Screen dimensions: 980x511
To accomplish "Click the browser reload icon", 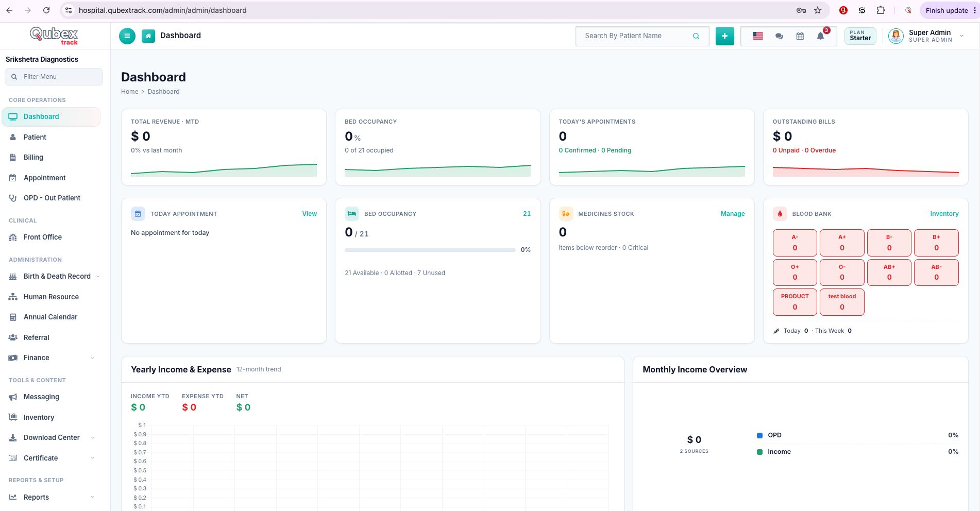I will [46, 10].
